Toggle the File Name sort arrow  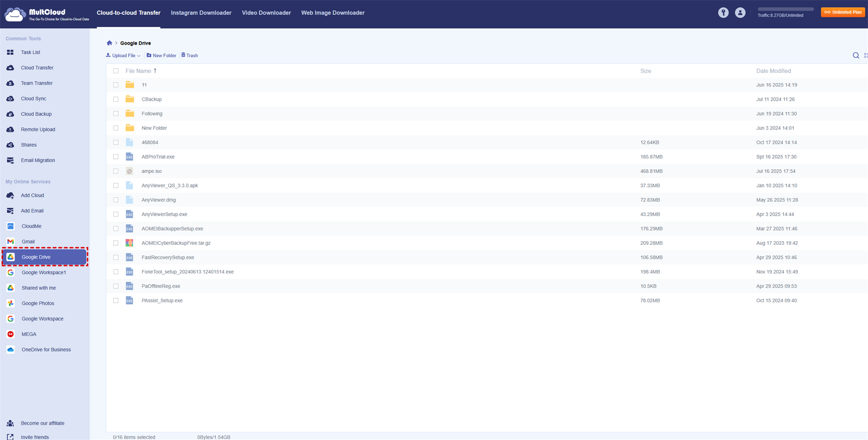tap(155, 71)
